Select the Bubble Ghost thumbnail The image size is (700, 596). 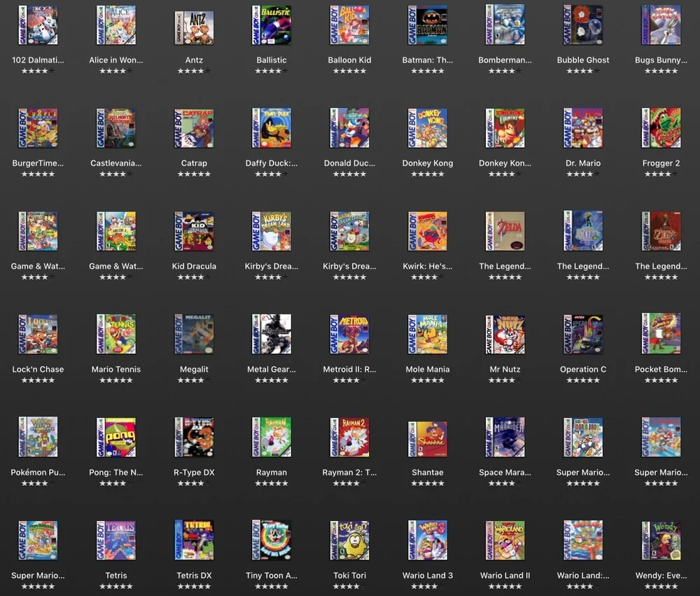pos(582,25)
